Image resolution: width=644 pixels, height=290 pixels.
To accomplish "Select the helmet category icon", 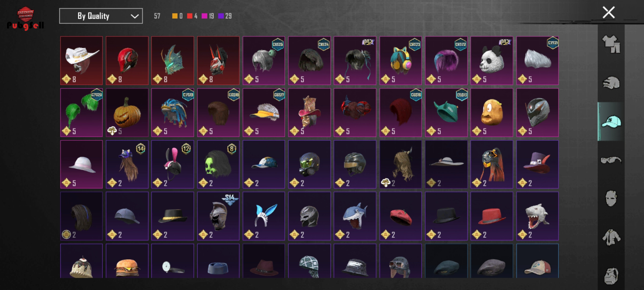I will click(x=611, y=83).
